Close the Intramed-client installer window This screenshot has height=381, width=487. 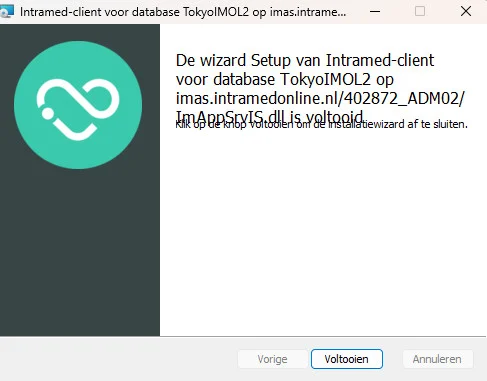coord(466,11)
